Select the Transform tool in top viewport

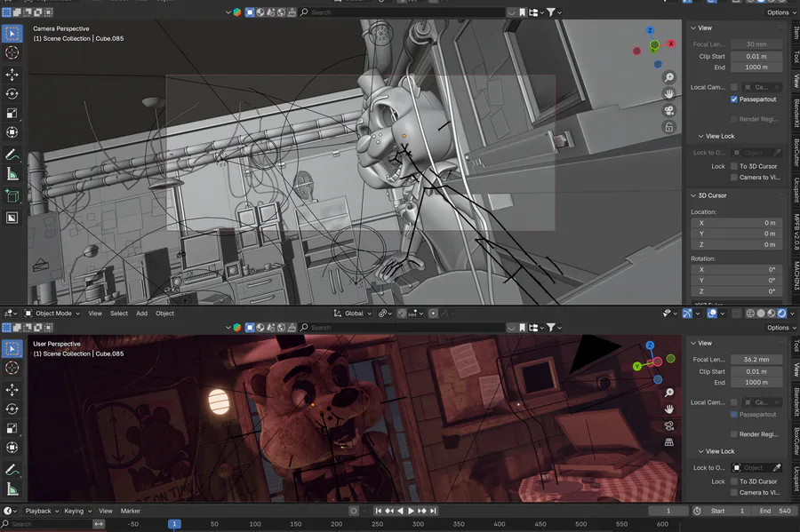coord(12,132)
